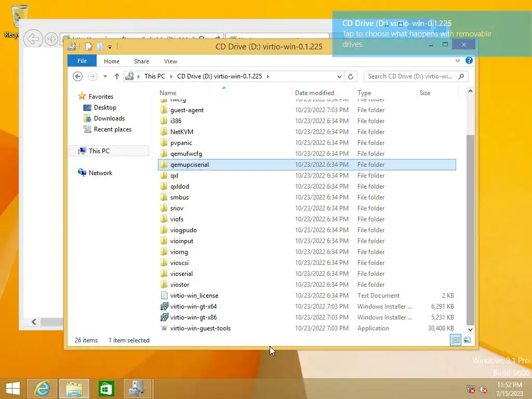
Task: Switch to the Home ribbon tab
Action: click(111, 61)
